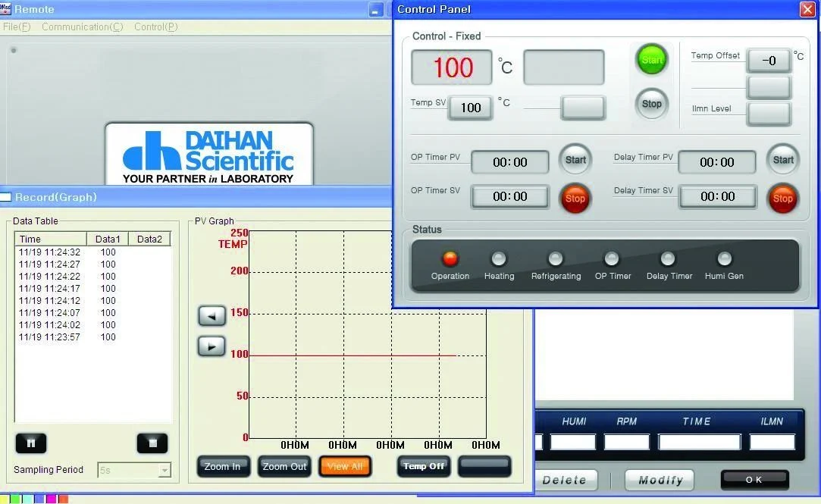The width and height of the screenshot is (821, 504).
Task: Click the Temp SV value field
Action: point(470,108)
